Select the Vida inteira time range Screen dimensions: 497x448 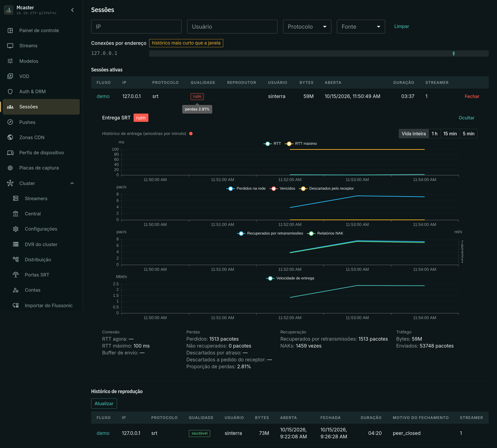pos(413,134)
